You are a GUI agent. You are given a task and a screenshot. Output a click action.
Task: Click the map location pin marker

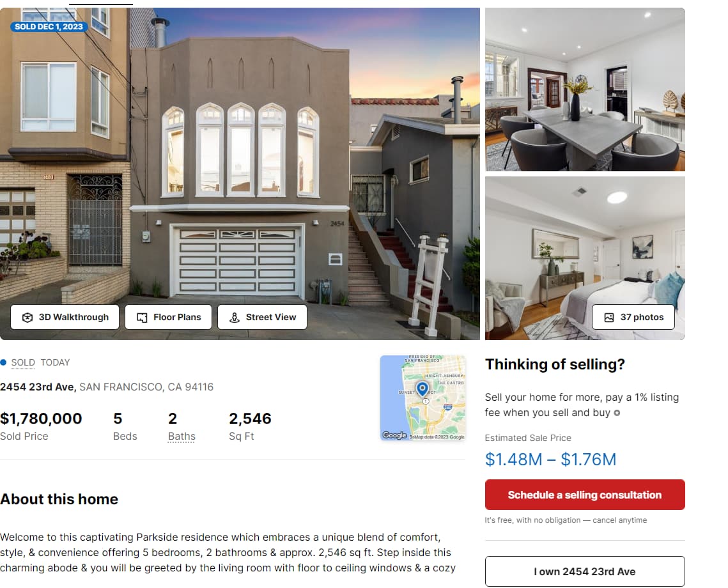point(422,389)
